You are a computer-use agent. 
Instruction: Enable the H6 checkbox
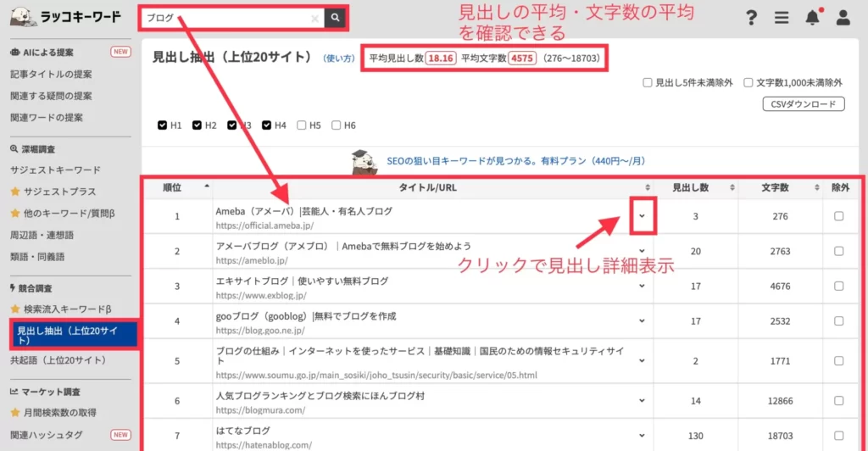pyautogui.click(x=336, y=125)
